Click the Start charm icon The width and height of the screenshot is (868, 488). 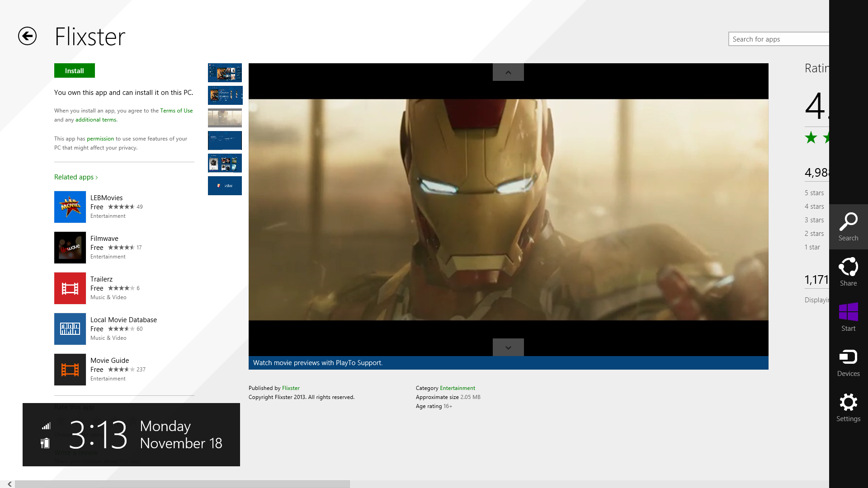(x=848, y=317)
